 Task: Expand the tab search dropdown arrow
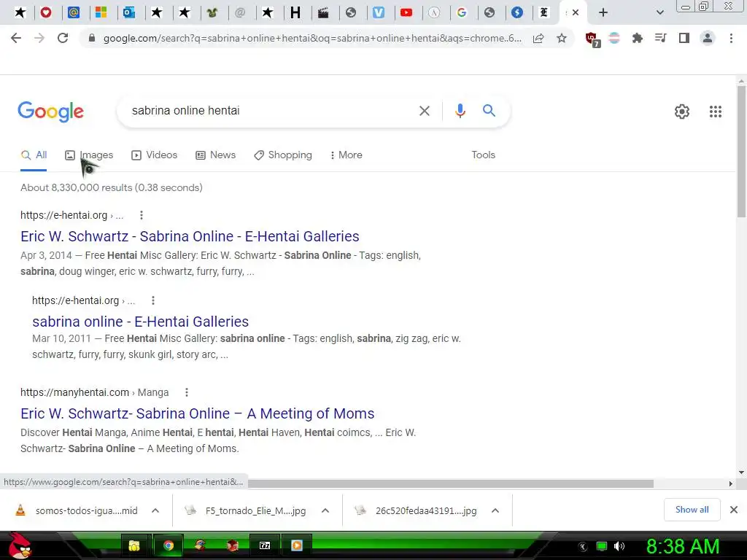(659, 12)
